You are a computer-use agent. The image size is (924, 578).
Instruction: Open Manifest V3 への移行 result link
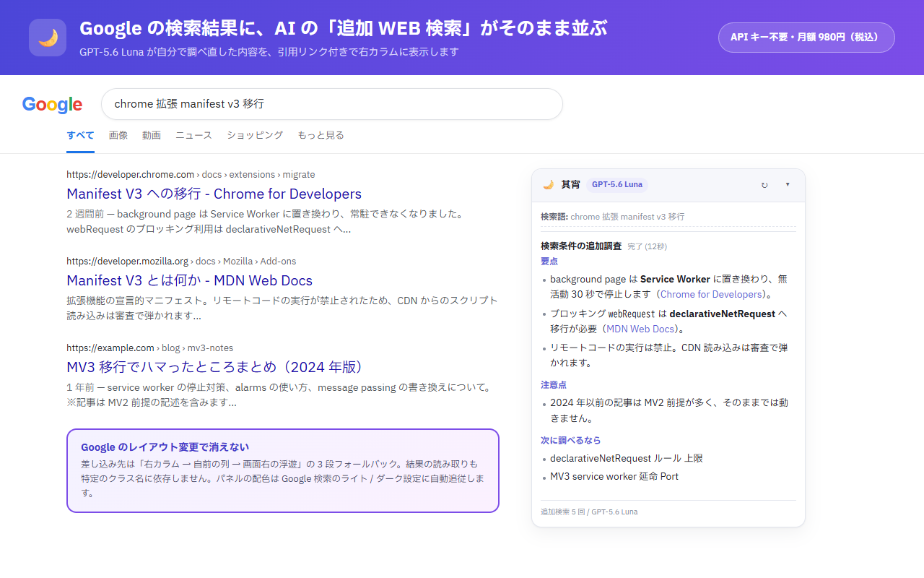[x=214, y=194]
